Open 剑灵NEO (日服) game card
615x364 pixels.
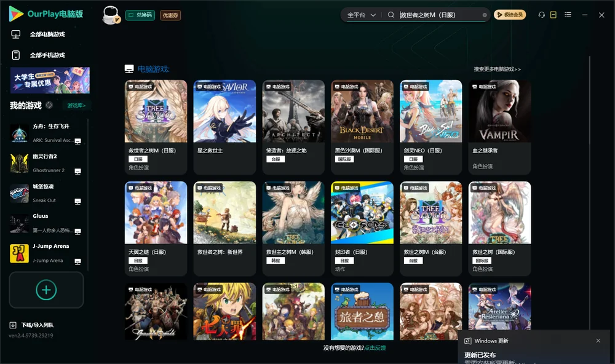point(430,127)
